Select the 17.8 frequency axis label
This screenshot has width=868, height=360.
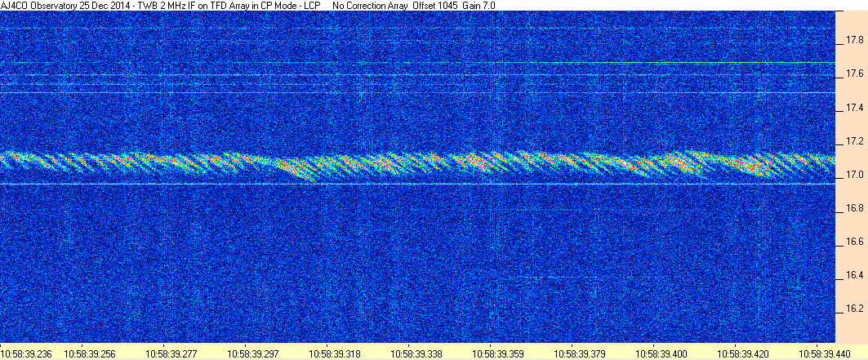click(854, 40)
